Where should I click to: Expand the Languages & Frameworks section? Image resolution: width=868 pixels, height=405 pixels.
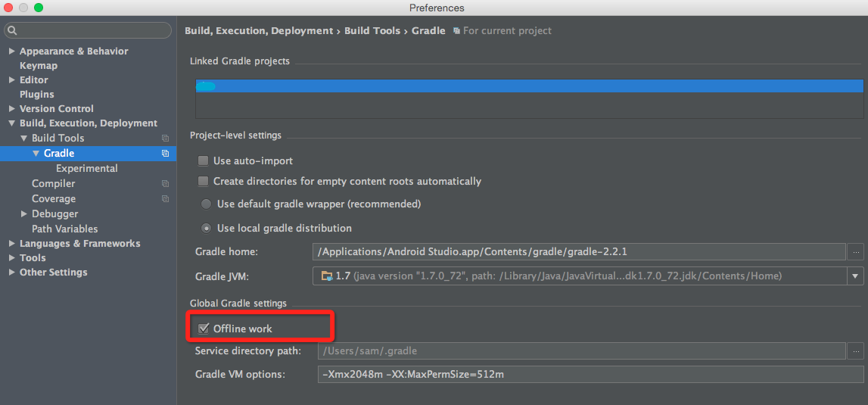click(11, 244)
